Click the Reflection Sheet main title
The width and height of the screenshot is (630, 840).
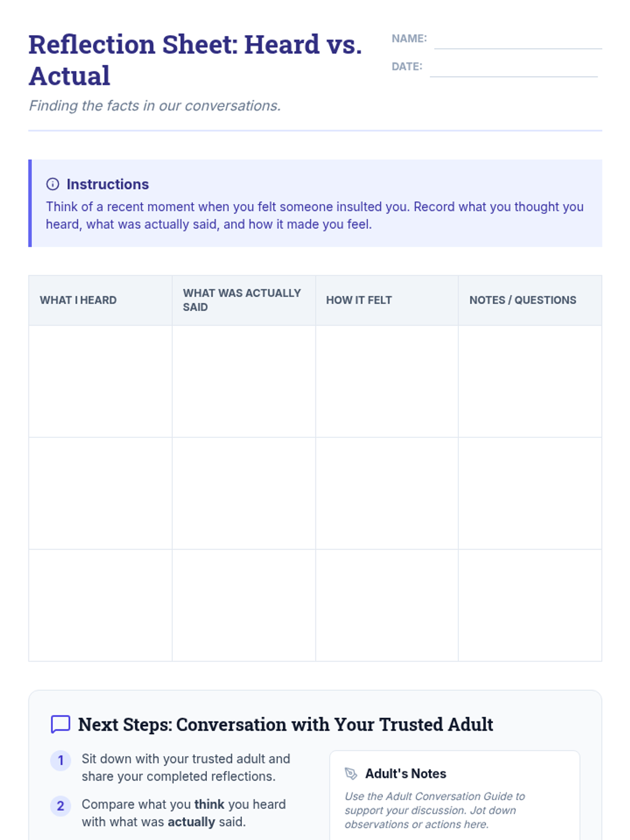click(x=195, y=60)
